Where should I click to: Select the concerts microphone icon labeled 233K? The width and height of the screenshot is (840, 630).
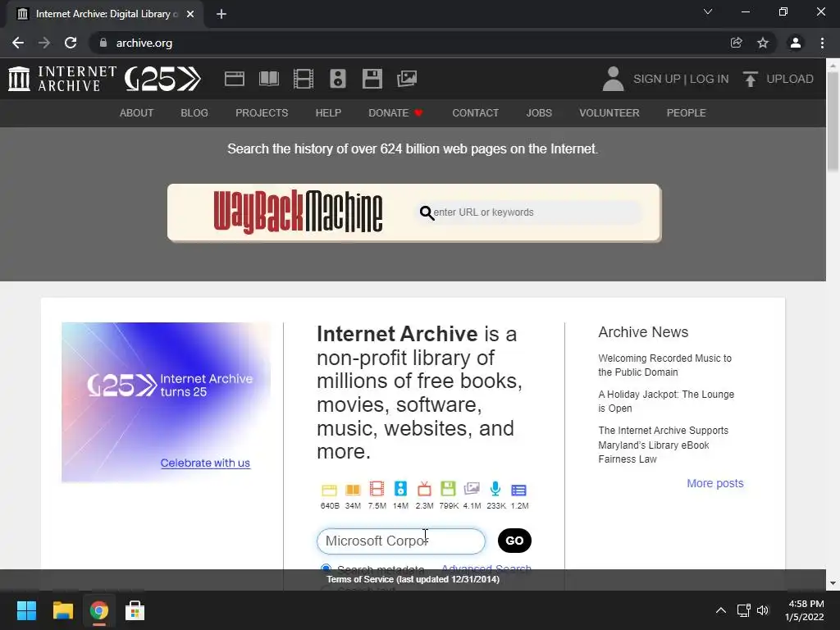click(x=495, y=489)
